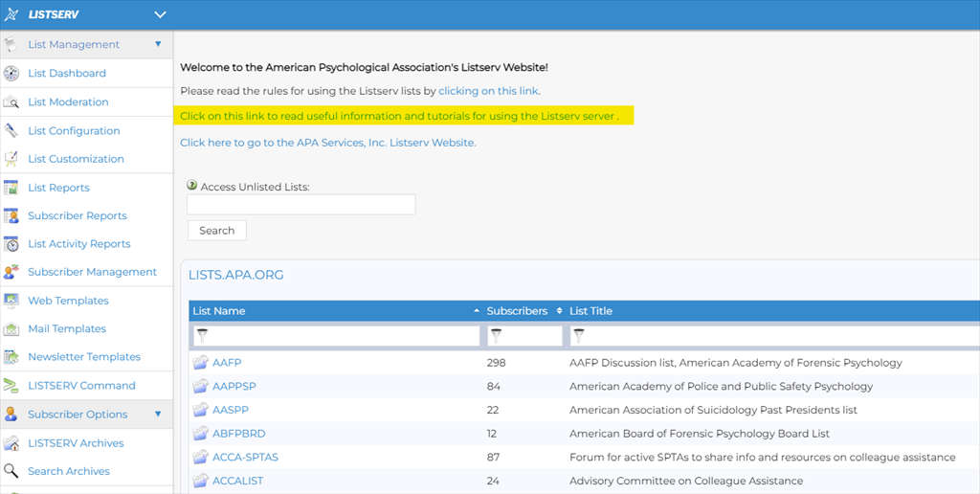The image size is (980, 494).
Task: Open the ACCALIST list link
Action: point(237,482)
